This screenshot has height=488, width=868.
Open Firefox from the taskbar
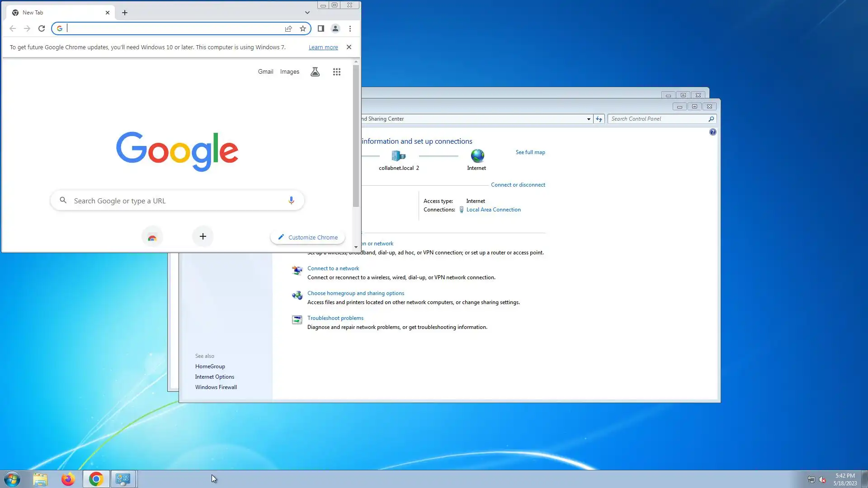click(68, 479)
